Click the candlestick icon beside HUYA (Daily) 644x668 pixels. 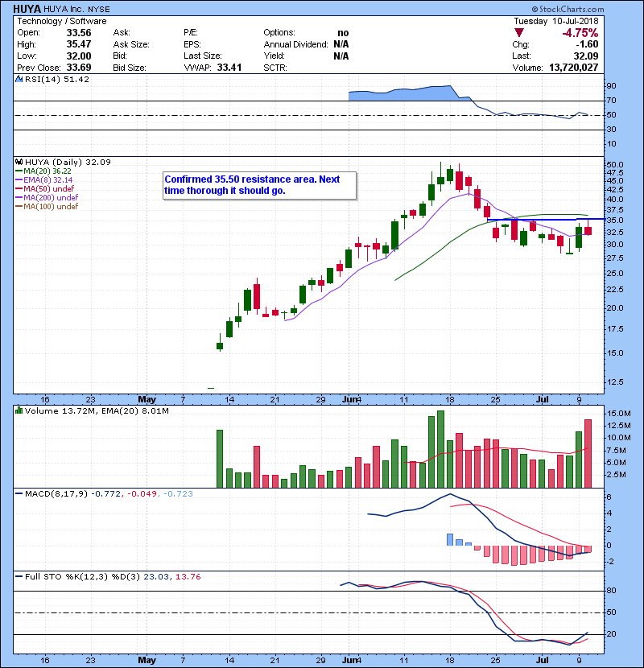tap(19, 162)
